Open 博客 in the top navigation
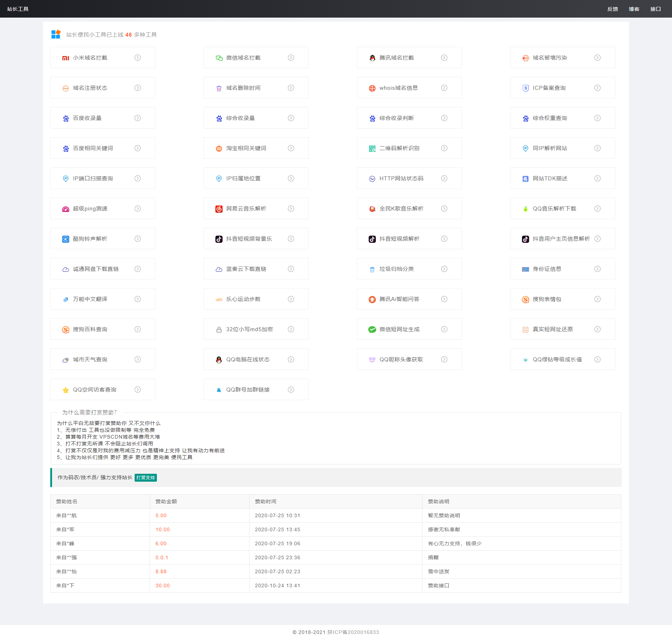Viewport: 672px width, 639px height. click(x=634, y=9)
